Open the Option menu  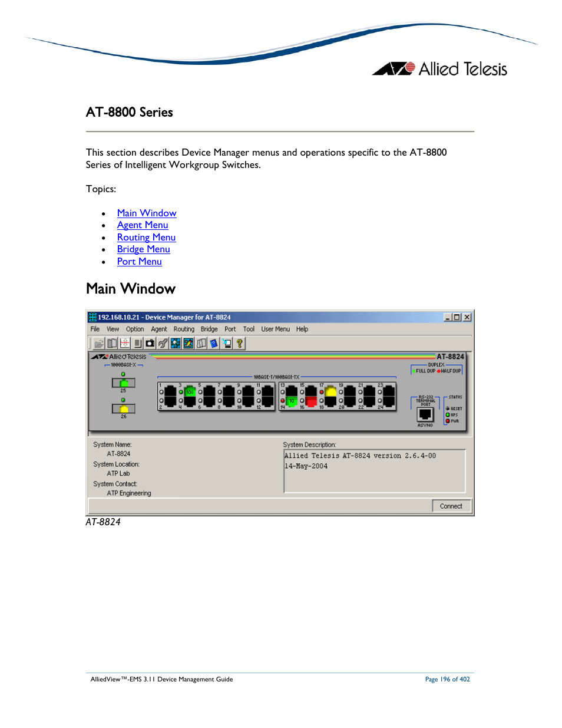(x=135, y=329)
